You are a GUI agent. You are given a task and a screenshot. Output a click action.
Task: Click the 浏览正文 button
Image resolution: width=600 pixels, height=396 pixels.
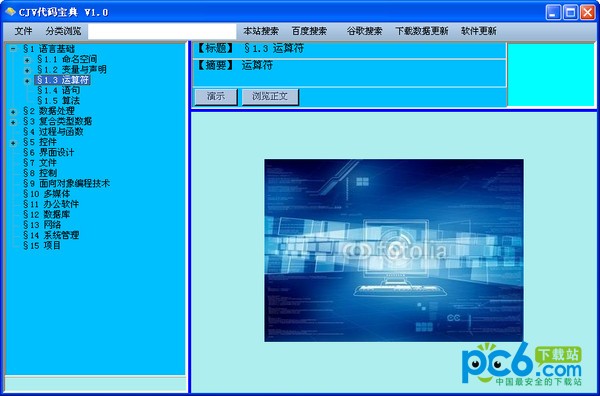270,97
